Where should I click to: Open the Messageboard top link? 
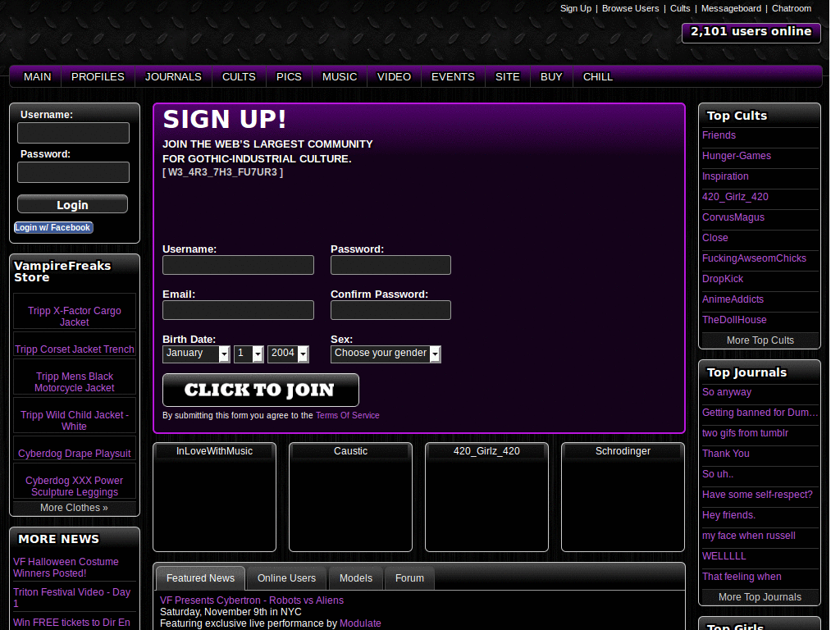coord(731,8)
